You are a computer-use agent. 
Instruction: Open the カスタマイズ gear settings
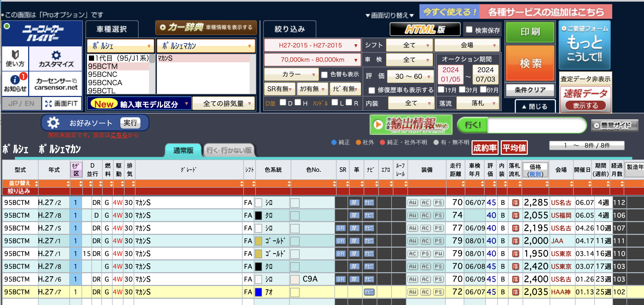coord(56,59)
